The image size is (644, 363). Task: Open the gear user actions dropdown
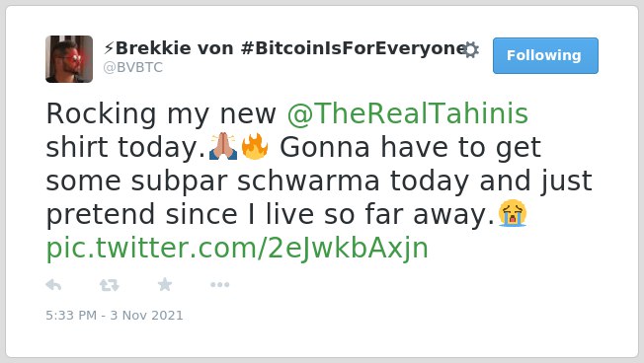point(471,49)
